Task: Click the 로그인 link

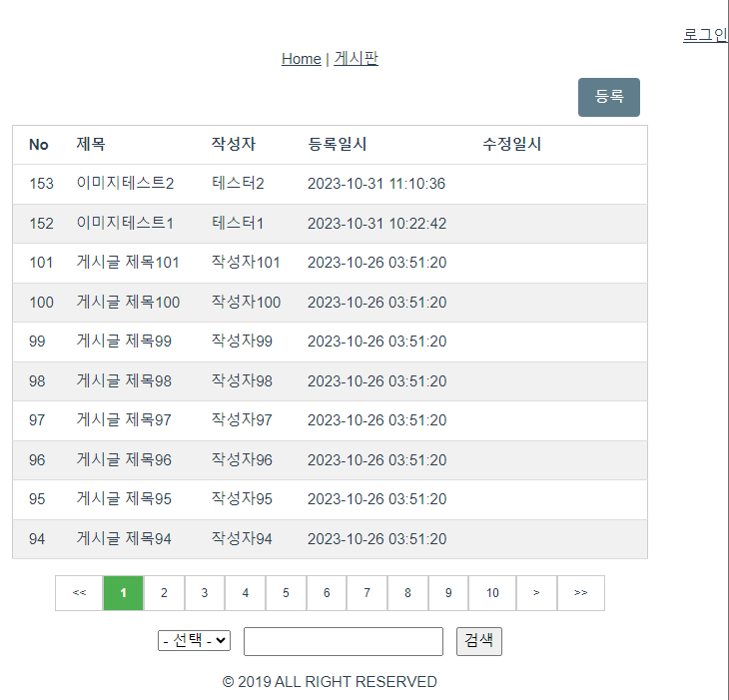Action: pos(705,35)
